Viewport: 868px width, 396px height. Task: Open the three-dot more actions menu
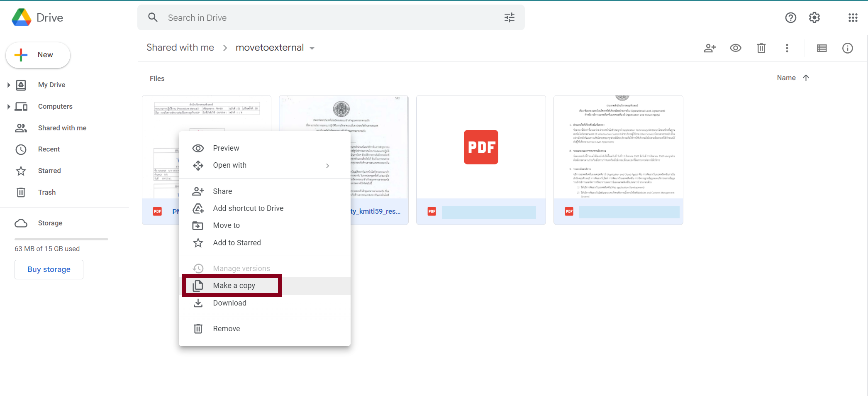tap(787, 48)
